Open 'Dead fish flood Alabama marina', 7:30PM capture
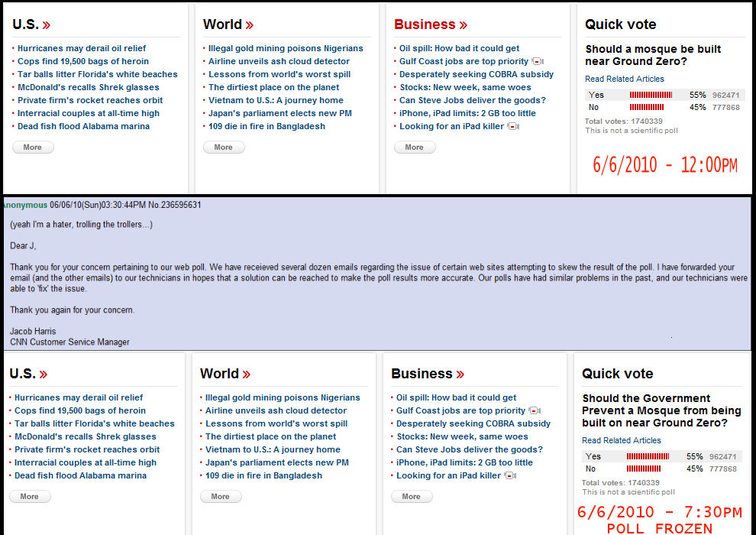The image size is (756, 535). click(80, 475)
